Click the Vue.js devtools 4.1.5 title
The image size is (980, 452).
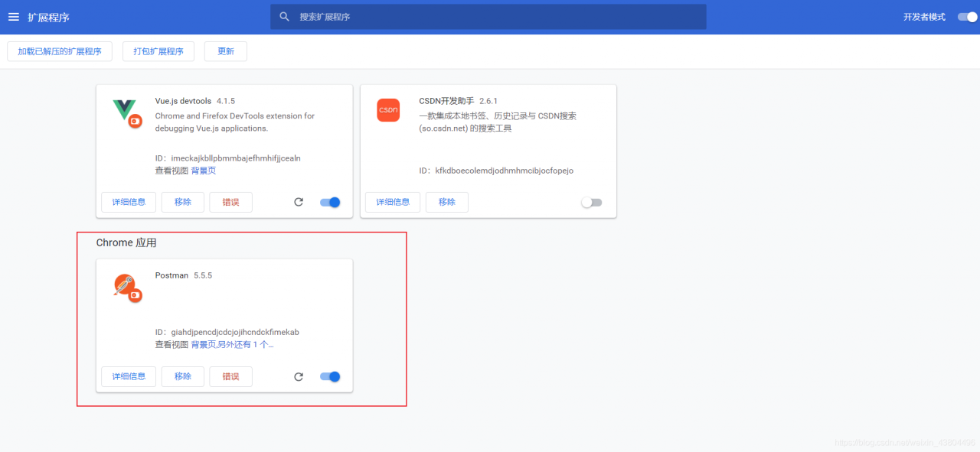(x=195, y=101)
